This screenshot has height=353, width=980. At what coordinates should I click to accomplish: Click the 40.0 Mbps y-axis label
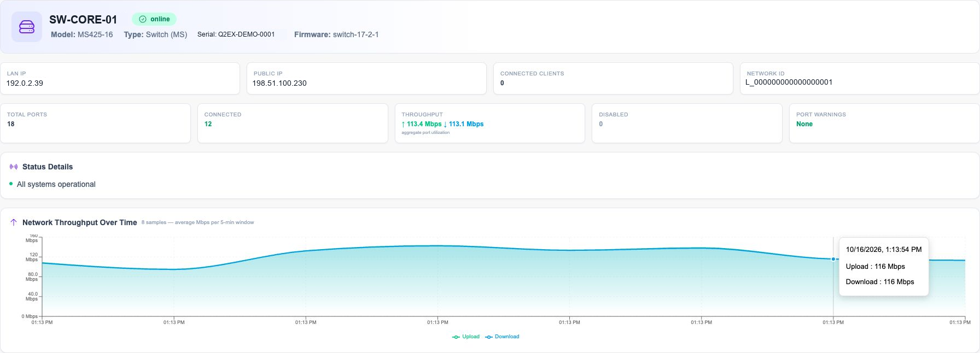[x=33, y=296]
